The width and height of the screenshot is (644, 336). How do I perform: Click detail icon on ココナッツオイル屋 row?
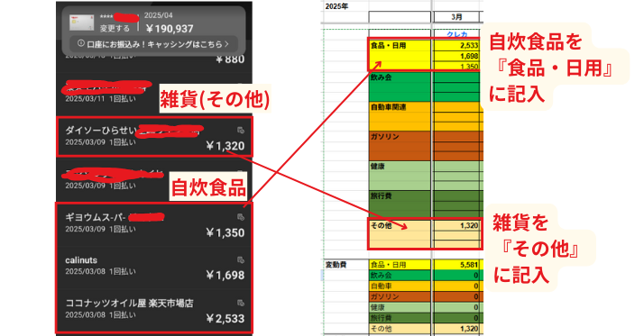pos(241,304)
